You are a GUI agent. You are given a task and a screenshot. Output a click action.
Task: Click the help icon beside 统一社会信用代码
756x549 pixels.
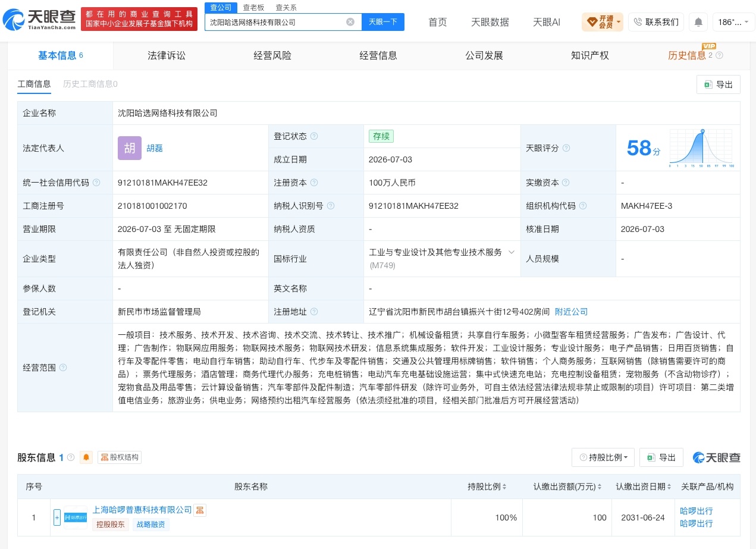tap(96, 183)
